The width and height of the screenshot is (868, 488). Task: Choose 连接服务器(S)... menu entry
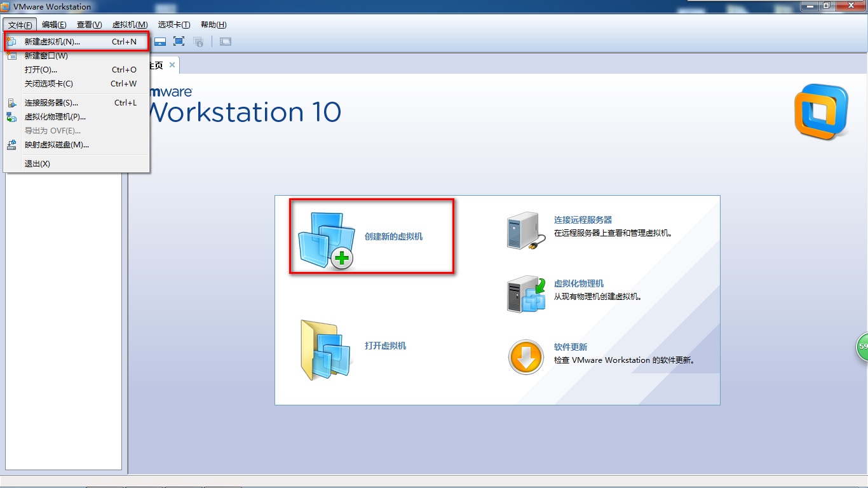pyautogui.click(x=76, y=103)
